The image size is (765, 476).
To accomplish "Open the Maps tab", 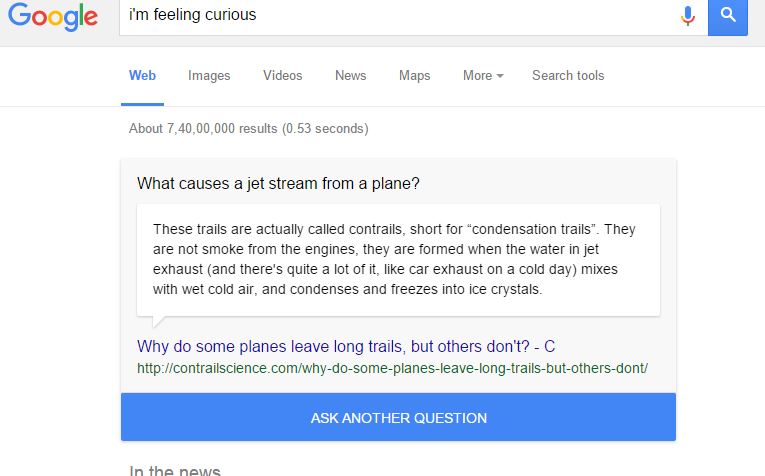I will [x=414, y=76].
